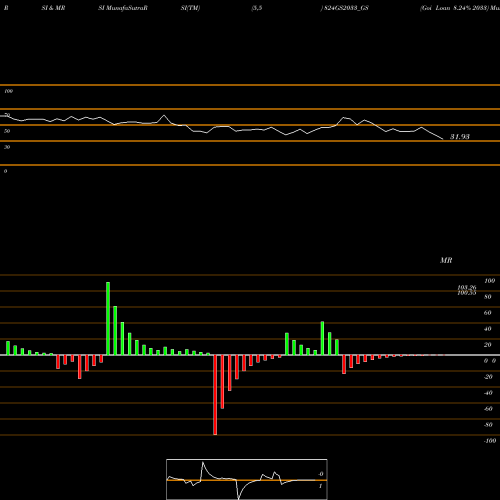Select the tallest green histogram bar

tap(108, 319)
